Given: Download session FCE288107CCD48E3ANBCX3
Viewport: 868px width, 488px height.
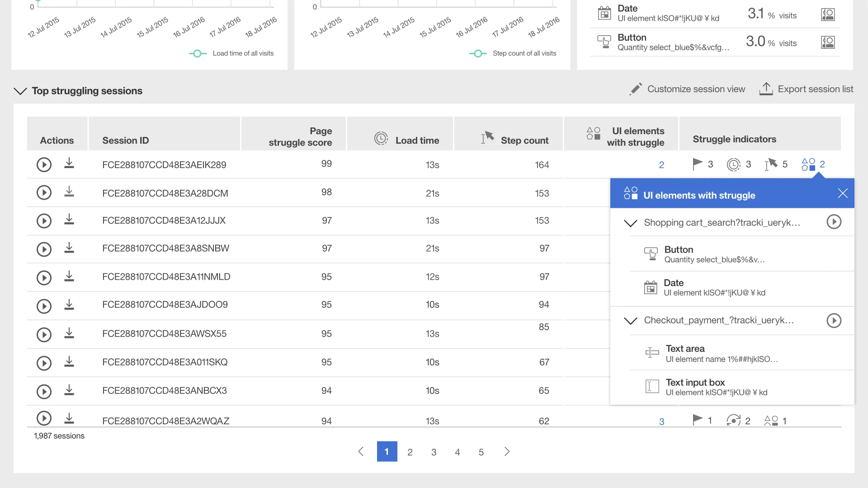Looking at the screenshot, I should (x=69, y=390).
